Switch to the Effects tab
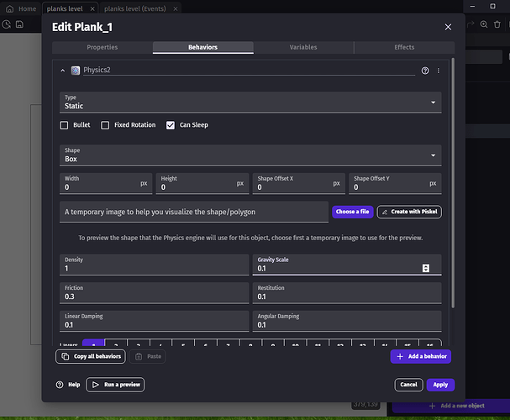Screen dimensions: 510x420 pos(404,48)
